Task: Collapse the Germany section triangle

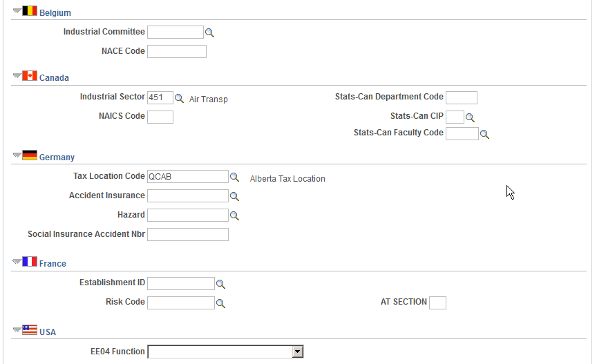Action: (x=17, y=155)
